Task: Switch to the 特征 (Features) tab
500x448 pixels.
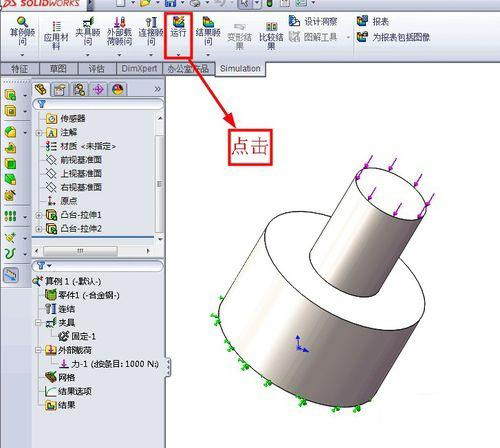Action: (x=20, y=69)
